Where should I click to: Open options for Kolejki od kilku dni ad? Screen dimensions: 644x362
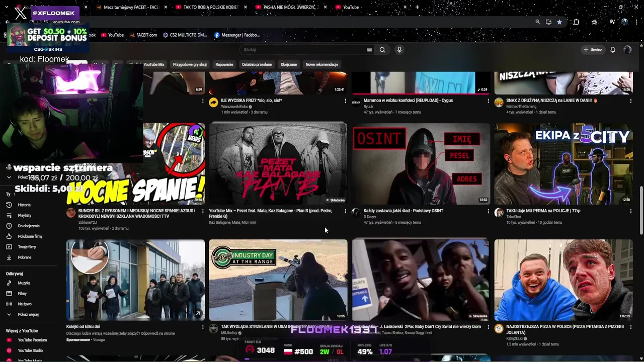point(202,327)
